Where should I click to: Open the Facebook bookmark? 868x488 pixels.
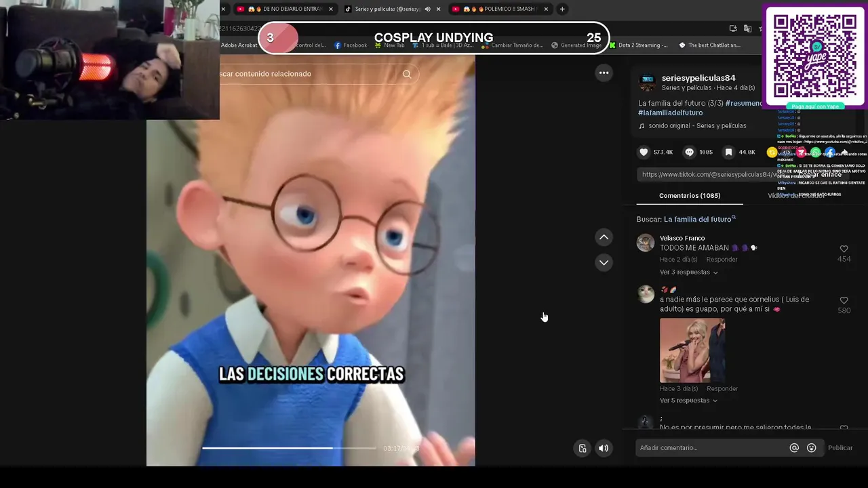(350, 45)
